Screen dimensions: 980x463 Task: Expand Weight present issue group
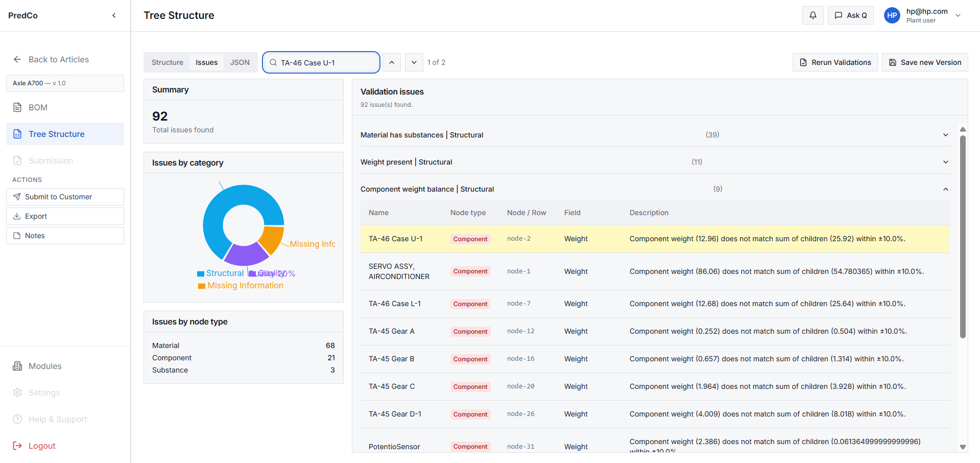click(946, 162)
